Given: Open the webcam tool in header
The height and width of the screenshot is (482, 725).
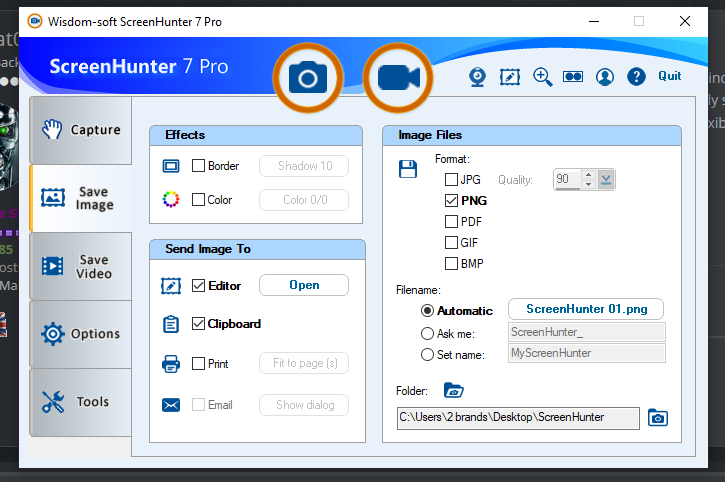Looking at the screenshot, I should point(477,77).
